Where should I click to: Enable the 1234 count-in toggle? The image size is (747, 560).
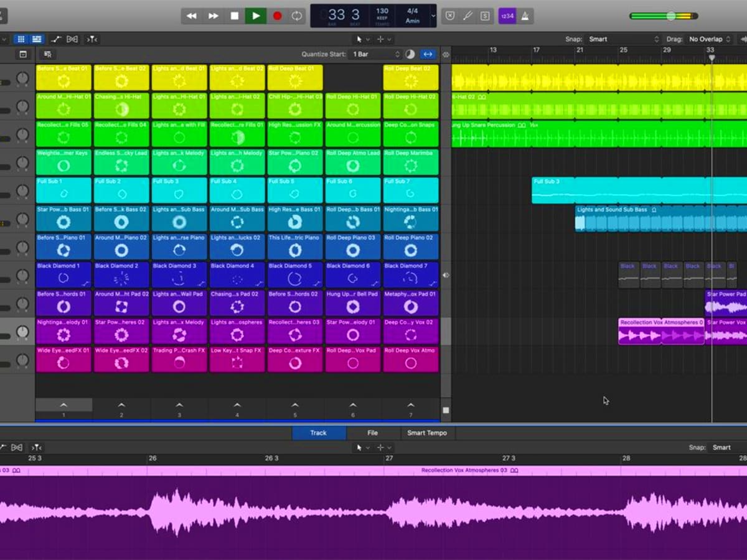click(x=507, y=16)
